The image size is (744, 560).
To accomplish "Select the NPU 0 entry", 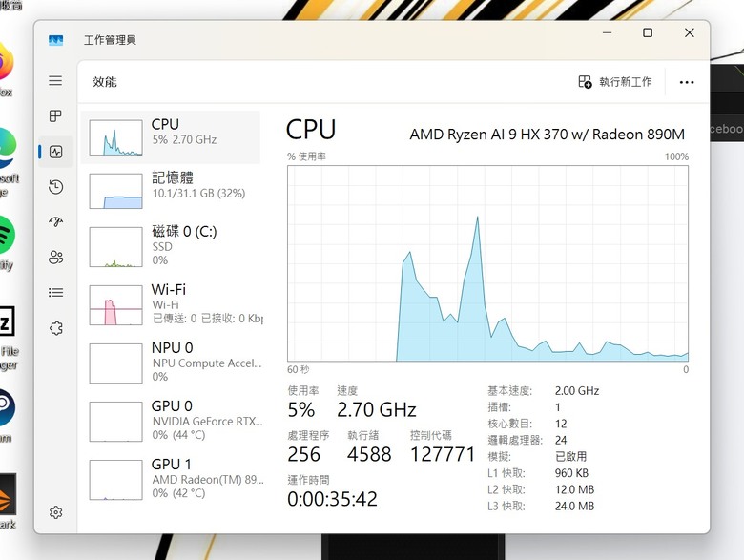I will (171, 363).
